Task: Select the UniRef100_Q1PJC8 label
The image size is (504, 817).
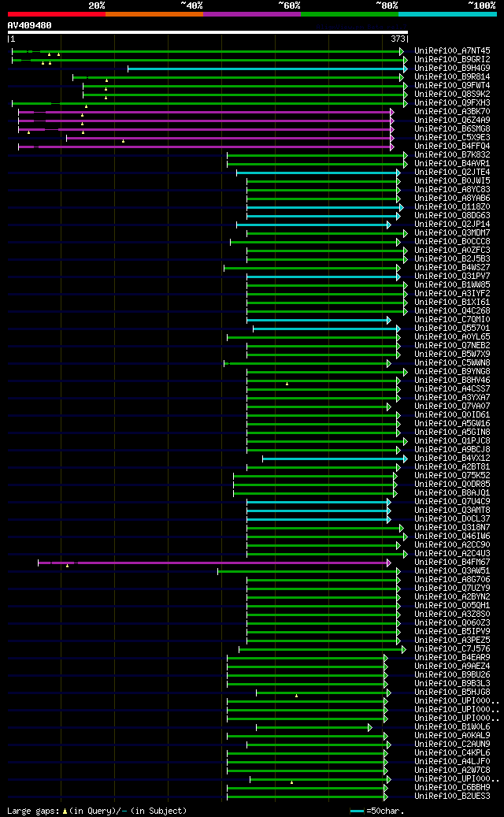Action: (x=452, y=441)
